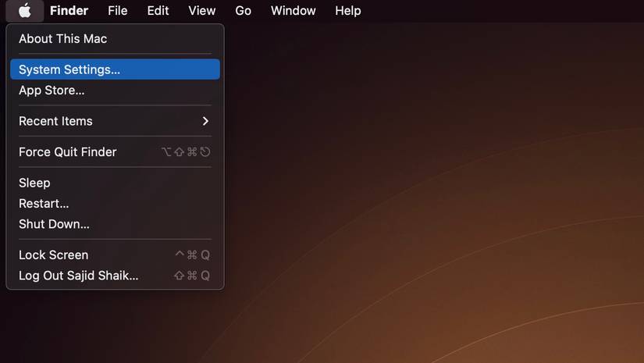Open App Store… from Apple menu
644x363 pixels.
pos(115,90)
